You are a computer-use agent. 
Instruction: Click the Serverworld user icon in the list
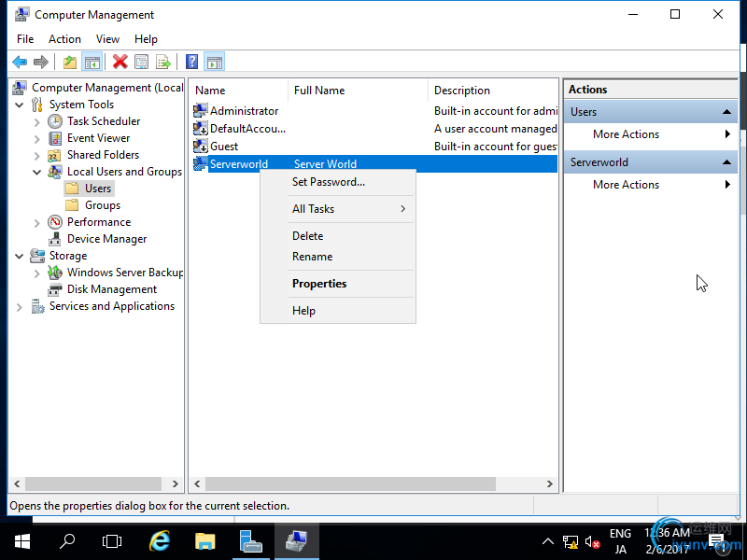(200, 164)
